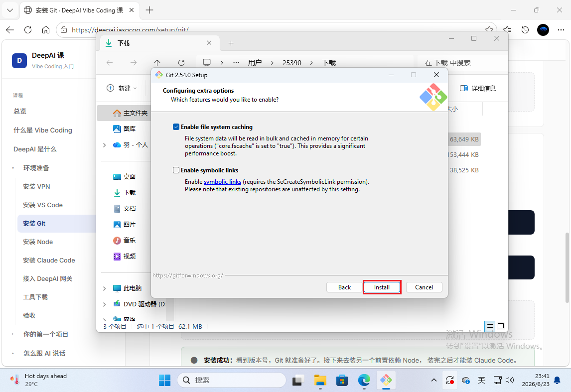The width and height of the screenshot is (571, 392).
Task: Expand the 羽 - 个人 OneDrive node
Action: 105,145
